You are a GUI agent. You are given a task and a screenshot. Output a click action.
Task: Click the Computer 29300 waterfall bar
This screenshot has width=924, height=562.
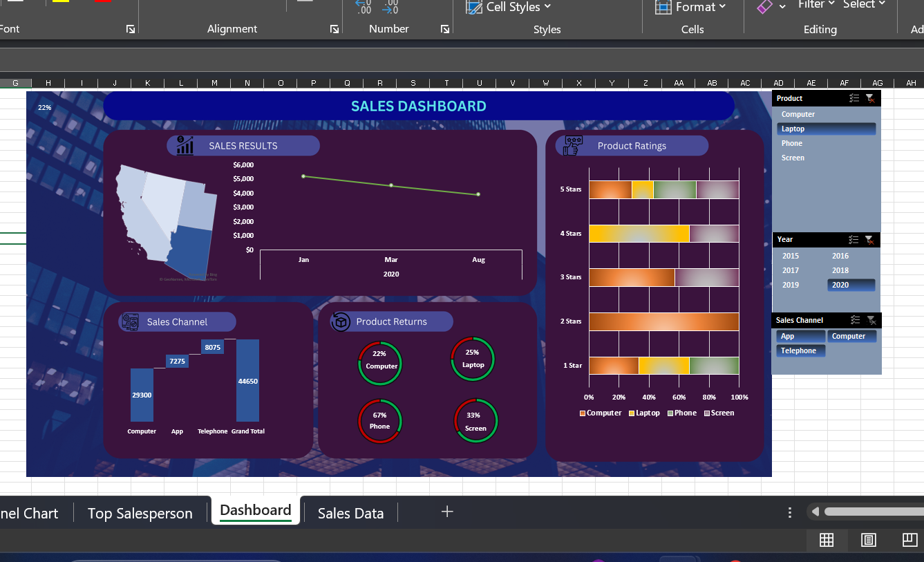pyautogui.click(x=142, y=395)
